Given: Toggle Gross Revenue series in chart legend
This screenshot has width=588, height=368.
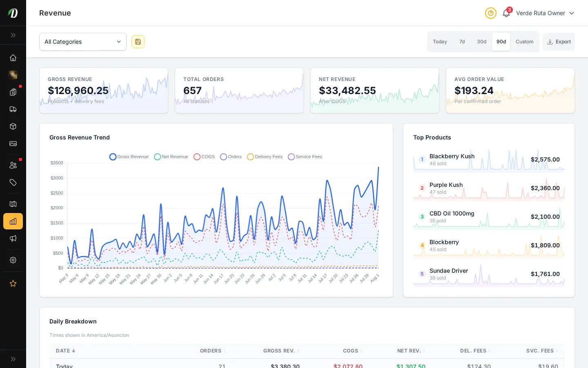Looking at the screenshot, I should pos(129,157).
